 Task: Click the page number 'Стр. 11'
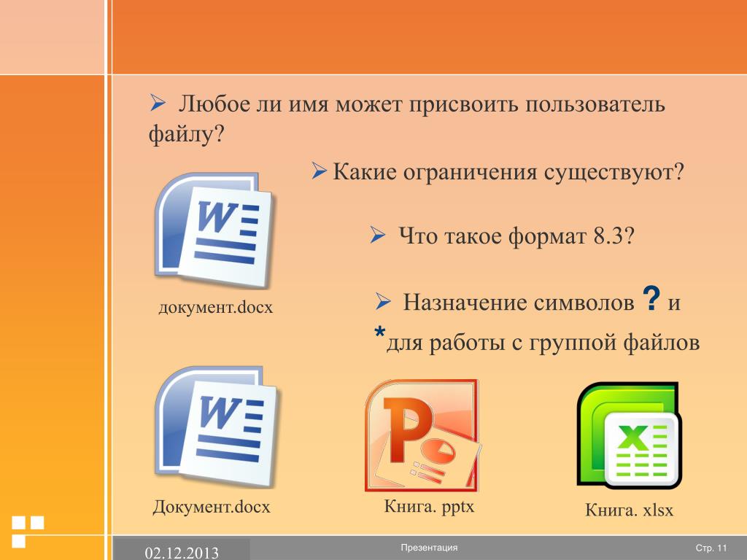711,548
